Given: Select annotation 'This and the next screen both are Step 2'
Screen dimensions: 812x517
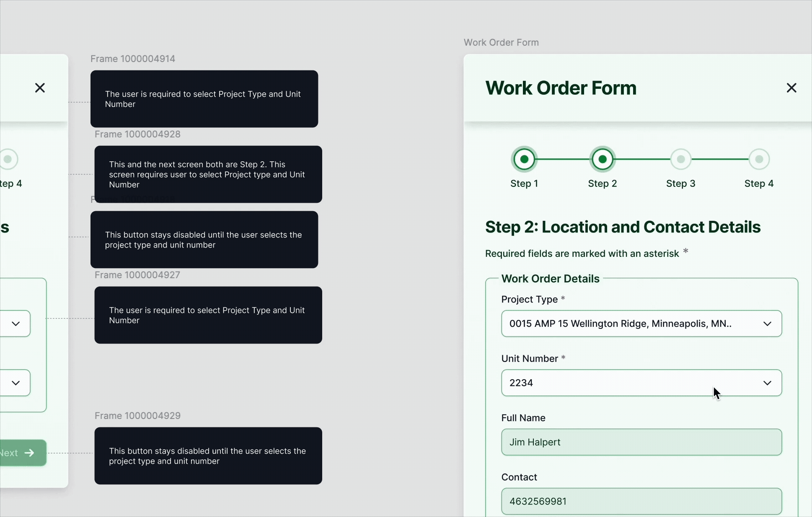Looking at the screenshot, I should click(208, 174).
